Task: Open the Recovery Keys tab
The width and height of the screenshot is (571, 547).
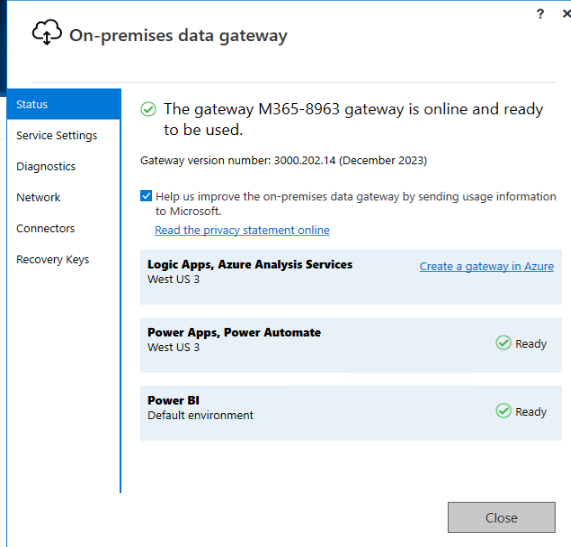Action: (64, 259)
